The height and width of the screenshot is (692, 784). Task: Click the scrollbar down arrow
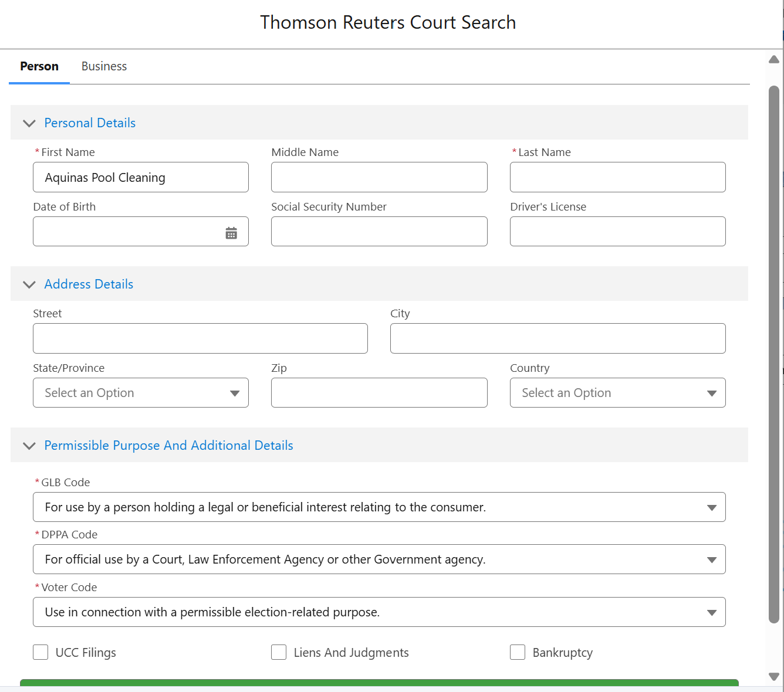click(x=774, y=677)
